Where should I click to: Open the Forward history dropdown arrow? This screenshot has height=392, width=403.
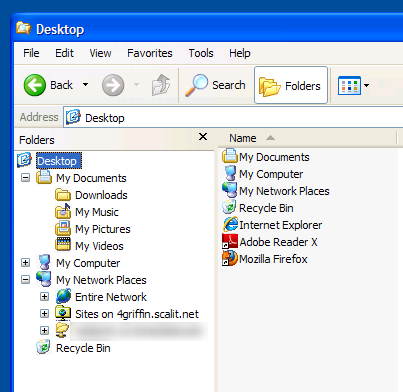point(136,85)
